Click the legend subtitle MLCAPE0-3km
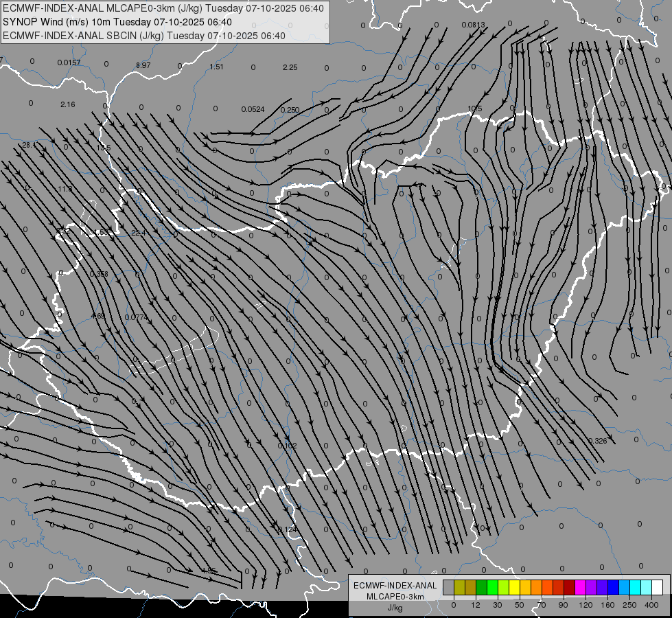 [x=395, y=597]
